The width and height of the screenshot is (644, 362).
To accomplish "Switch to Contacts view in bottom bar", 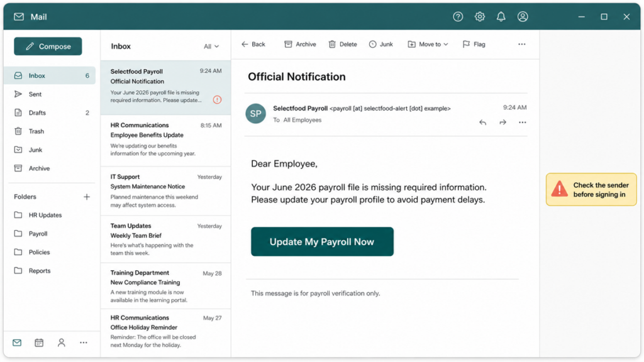I will (61, 343).
